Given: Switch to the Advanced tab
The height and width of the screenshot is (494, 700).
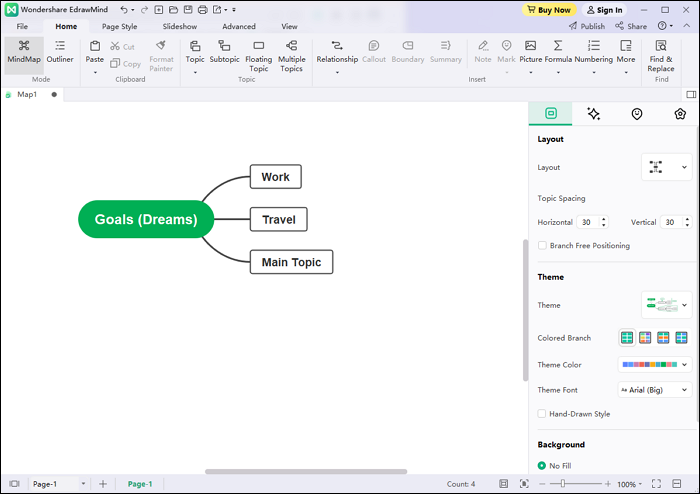Looking at the screenshot, I should pos(239,26).
